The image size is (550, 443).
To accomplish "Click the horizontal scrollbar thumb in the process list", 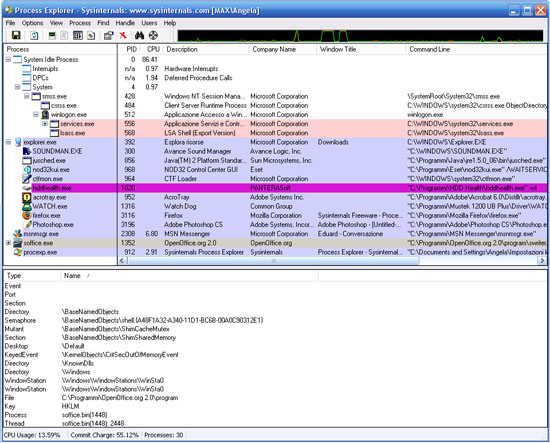I will 273,261.
